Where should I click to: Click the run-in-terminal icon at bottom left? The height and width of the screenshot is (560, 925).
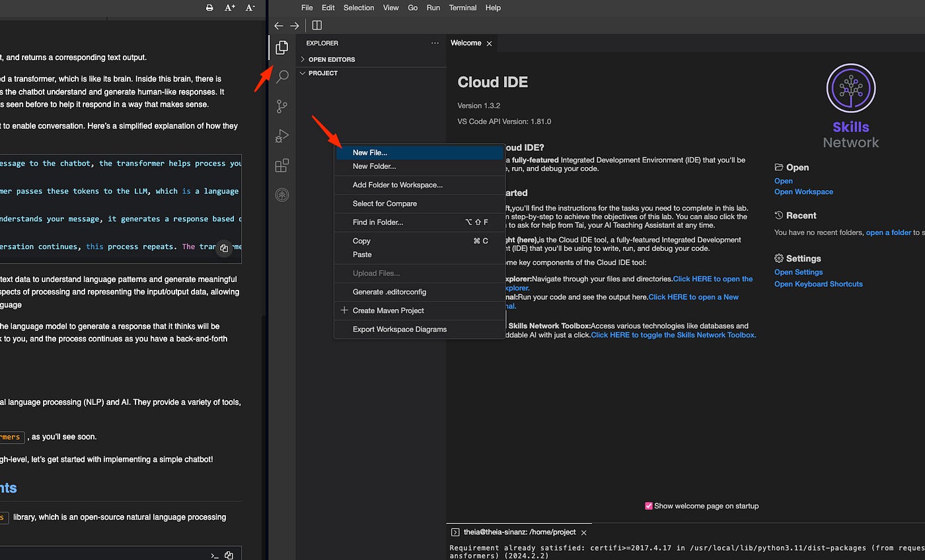pos(215,555)
